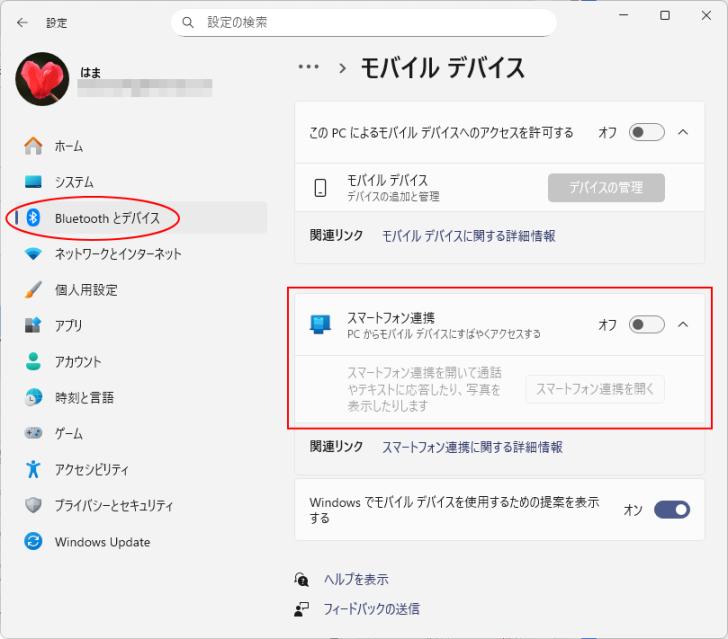
Task: Click スマートフォン連携を開く button
Action: tap(595, 389)
